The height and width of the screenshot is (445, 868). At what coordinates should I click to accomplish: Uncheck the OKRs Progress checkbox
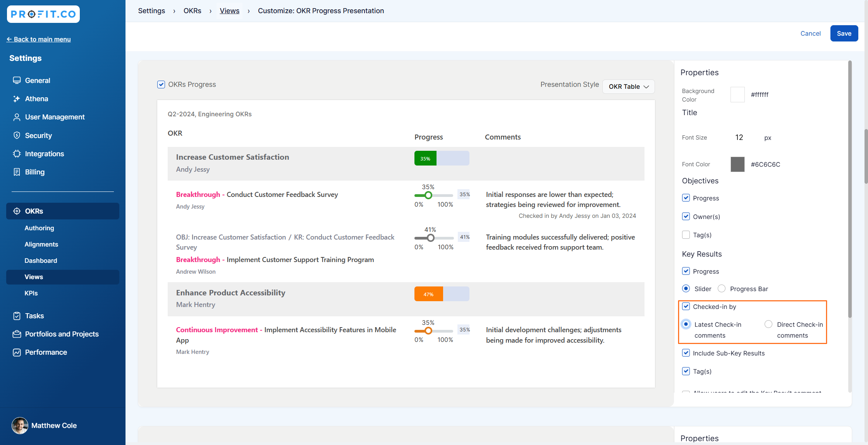[161, 85]
